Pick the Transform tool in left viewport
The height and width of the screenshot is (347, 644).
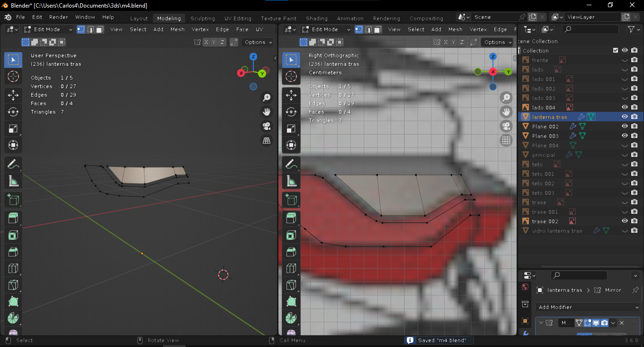(x=13, y=145)
